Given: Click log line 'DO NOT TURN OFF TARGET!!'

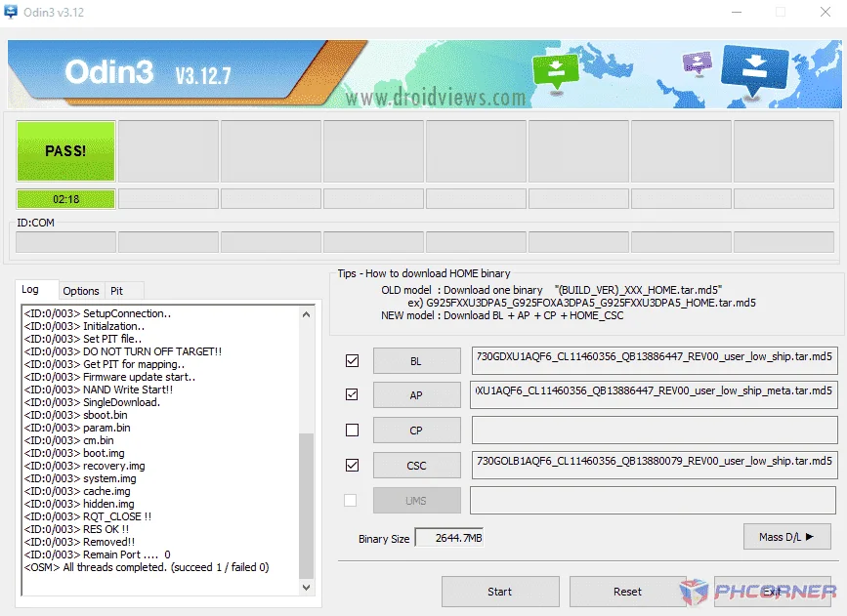Looking at the screenshot, I should 123,351.
